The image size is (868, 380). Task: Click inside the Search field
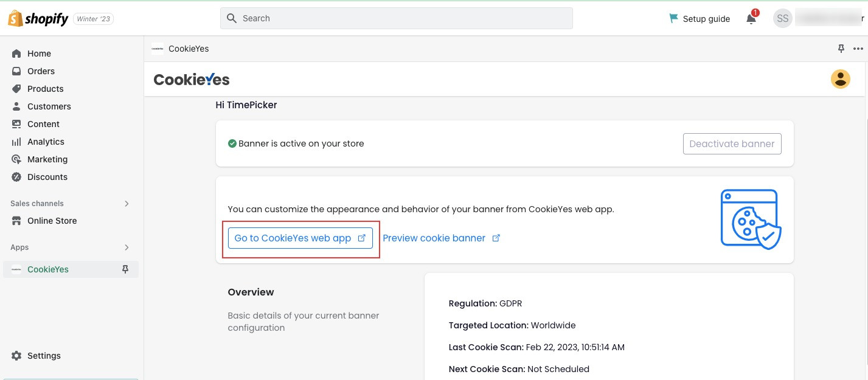397,18
